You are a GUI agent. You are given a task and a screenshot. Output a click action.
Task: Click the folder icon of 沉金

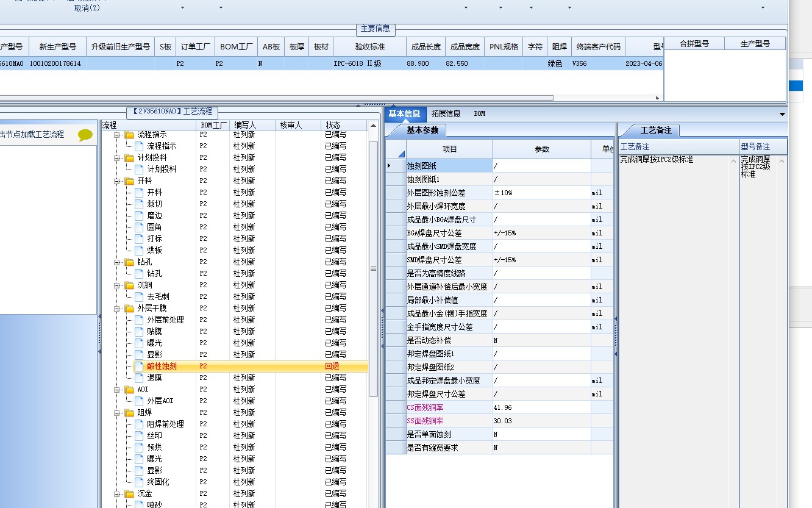click(x=129, y=493)
